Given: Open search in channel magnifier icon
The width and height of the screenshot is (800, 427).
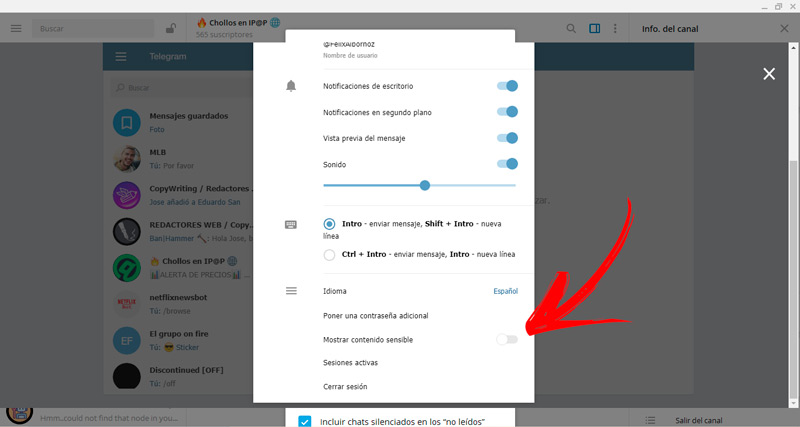Looking at the screenshot, I should click(571, 29).
